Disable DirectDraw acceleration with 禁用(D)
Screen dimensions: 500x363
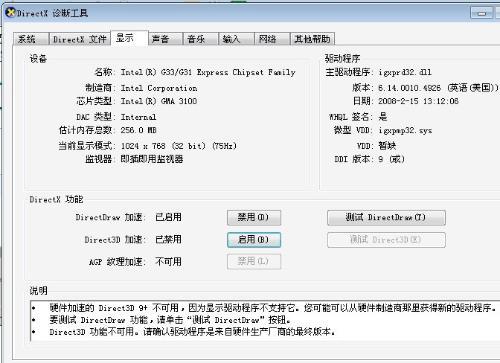point(254,217)
